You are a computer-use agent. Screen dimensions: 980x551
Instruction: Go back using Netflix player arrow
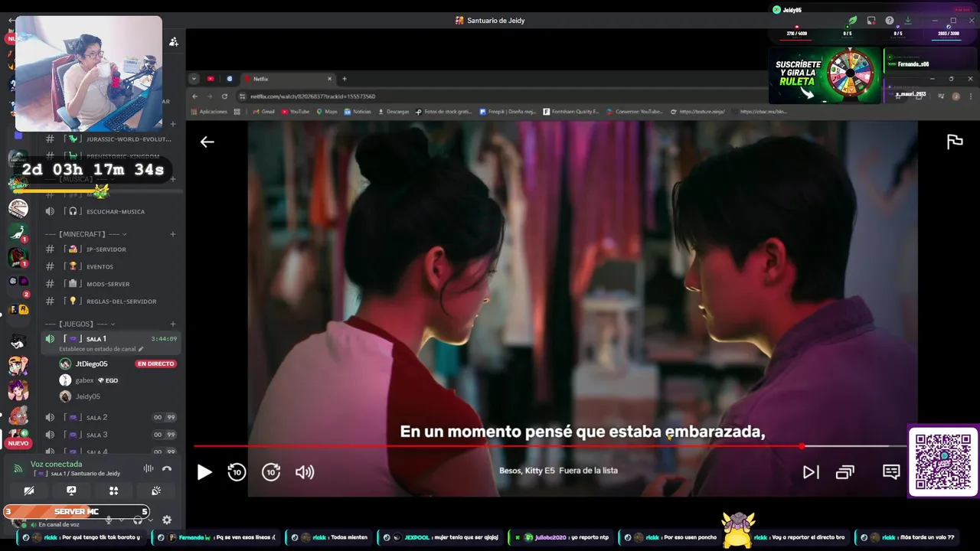(207, 142)
